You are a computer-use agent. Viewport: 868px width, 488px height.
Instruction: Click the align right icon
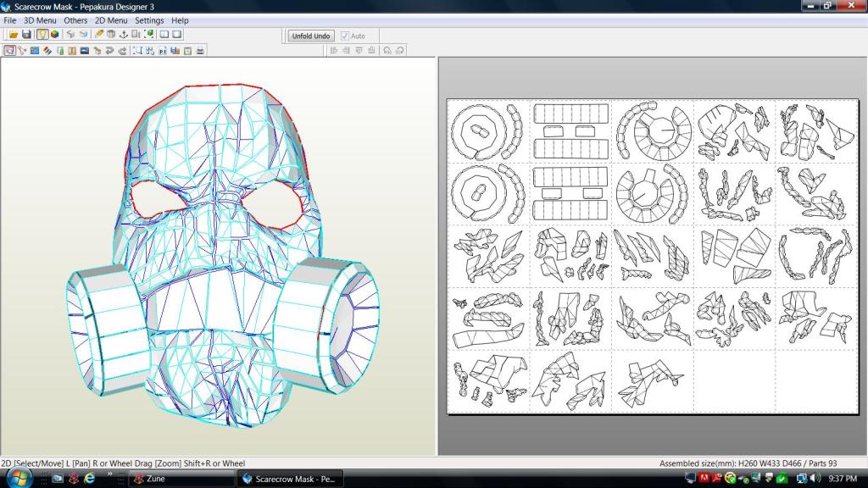pyautogui.click(x=347, y=51)
